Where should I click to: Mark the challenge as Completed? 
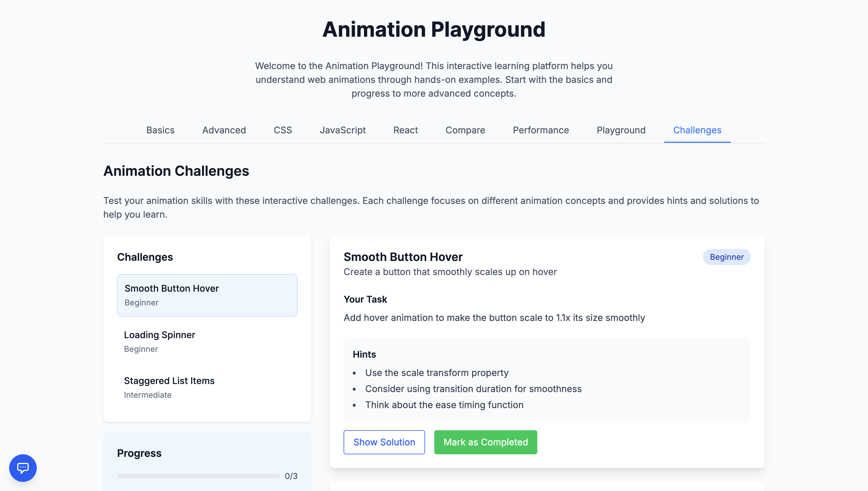point(486,442)
